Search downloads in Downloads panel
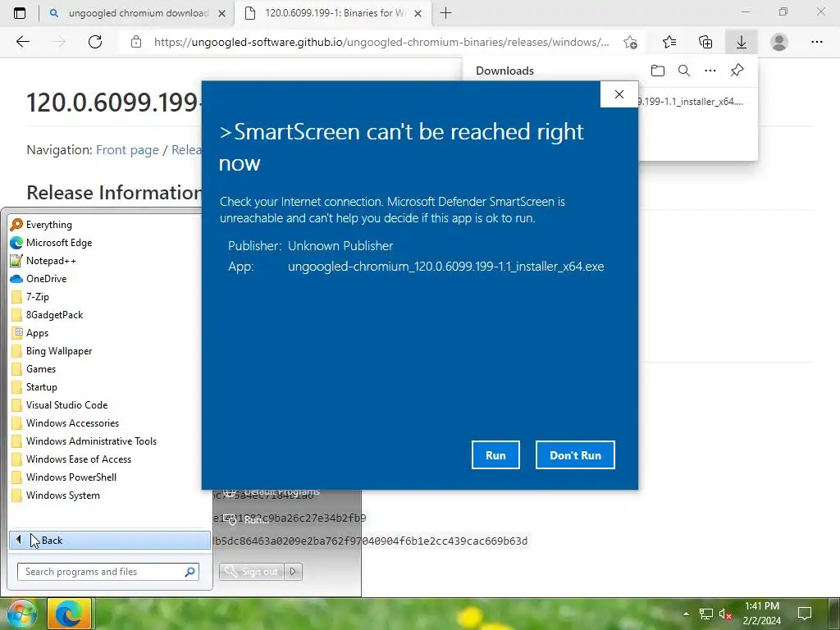Screen dimensions: 840x630 (684, 71)
